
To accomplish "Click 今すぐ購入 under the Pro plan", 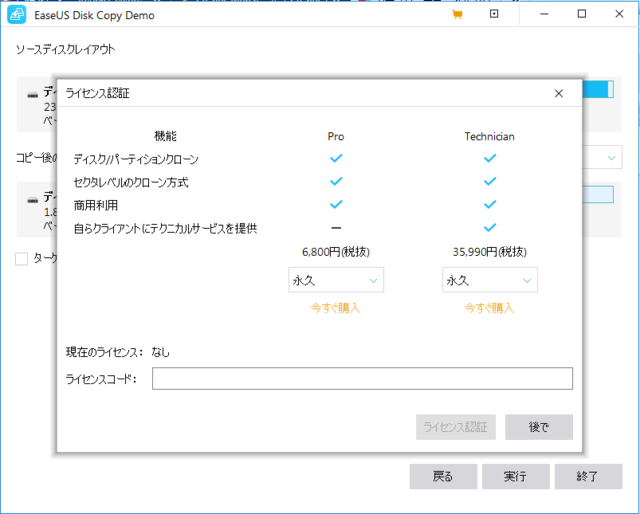I will [336, 308].
